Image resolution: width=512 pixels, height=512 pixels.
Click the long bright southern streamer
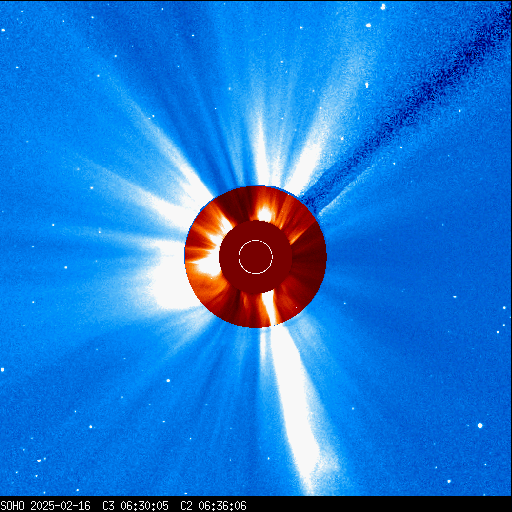coord(293,407)
